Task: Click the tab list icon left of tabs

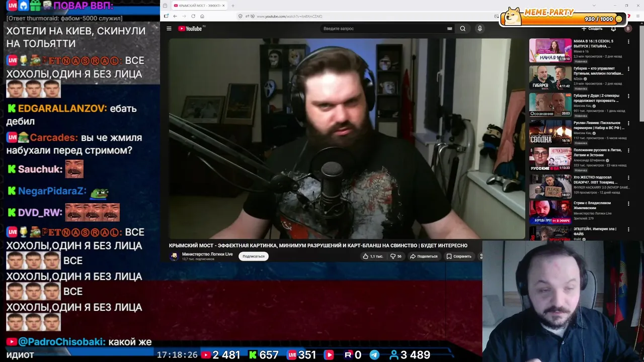Action: tap(165, 6)
